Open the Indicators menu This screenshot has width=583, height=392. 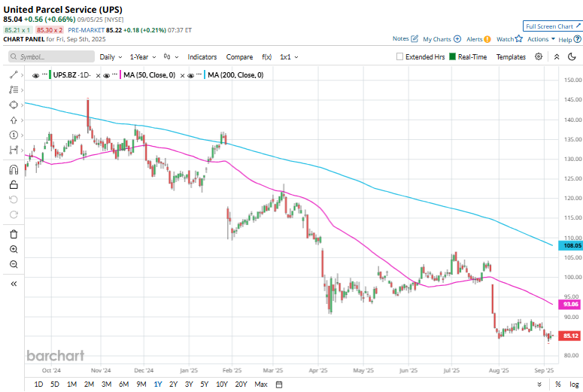[202, 57]
